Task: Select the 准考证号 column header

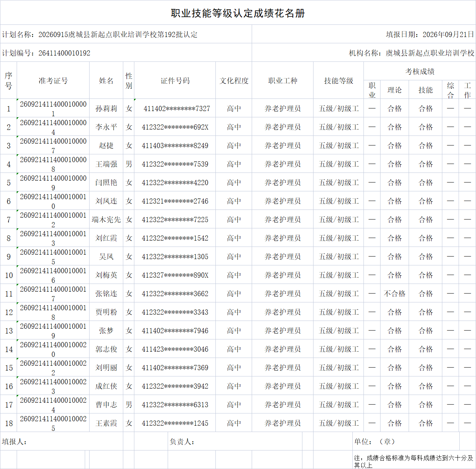Action: 53,80
